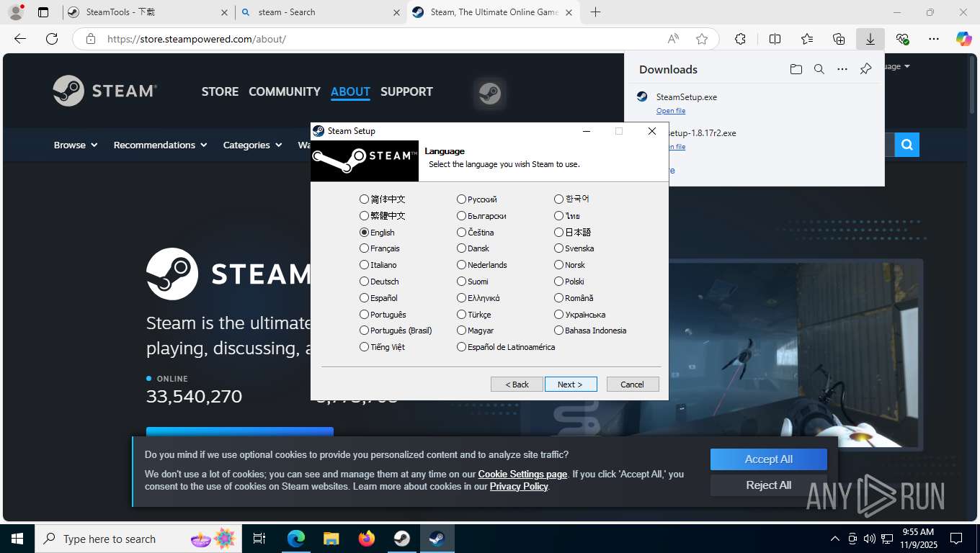Select the Tiếng Việt radio button

(364, 347)
